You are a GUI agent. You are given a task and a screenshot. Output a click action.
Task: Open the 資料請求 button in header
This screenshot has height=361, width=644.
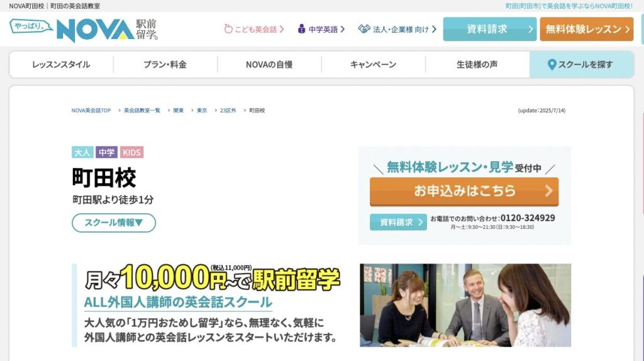(489, 29)
